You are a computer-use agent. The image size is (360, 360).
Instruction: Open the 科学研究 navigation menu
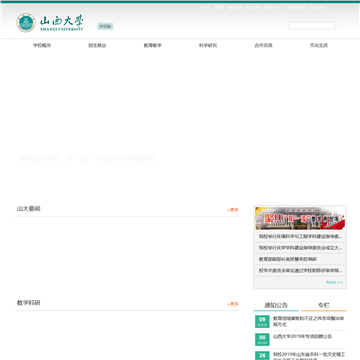(x=208, y=45)
